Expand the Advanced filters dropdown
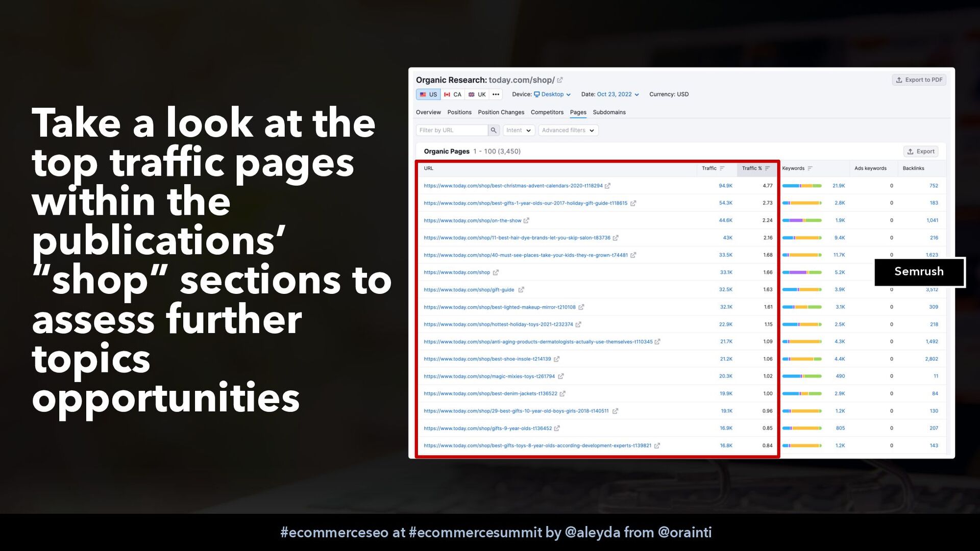 coord(568,130)
